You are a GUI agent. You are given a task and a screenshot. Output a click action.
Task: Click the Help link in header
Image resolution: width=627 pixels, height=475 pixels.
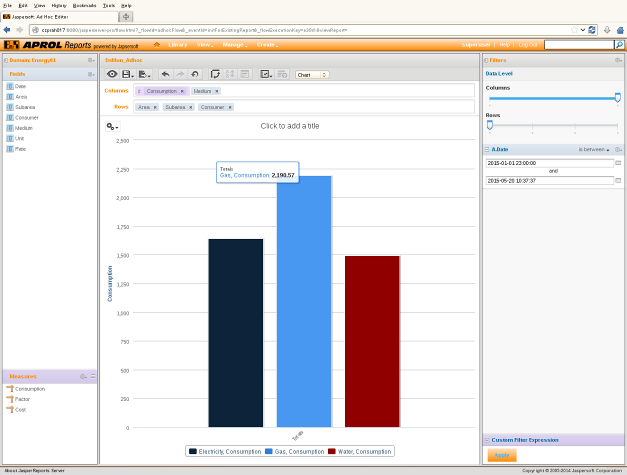tap(504, 45)
